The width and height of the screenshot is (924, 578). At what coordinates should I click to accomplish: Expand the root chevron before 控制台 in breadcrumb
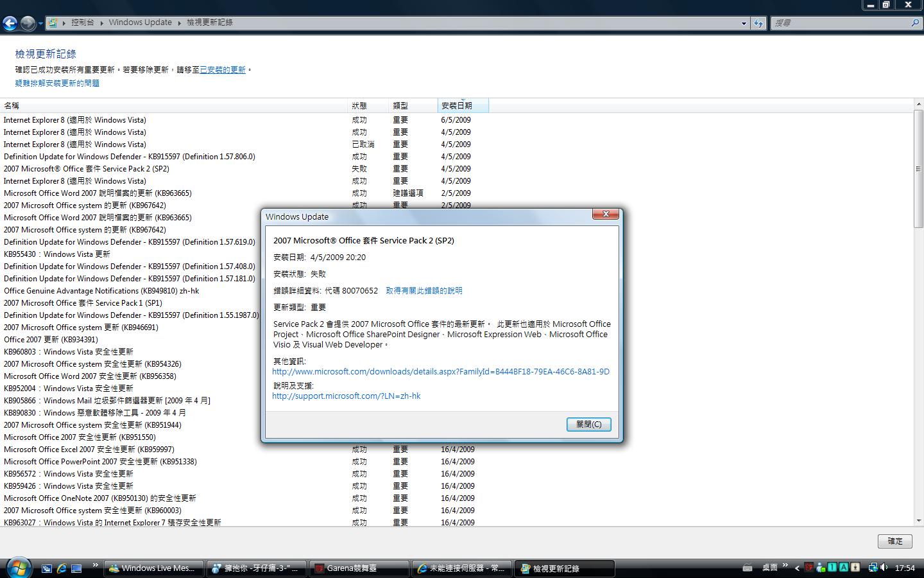click(64, 22)
